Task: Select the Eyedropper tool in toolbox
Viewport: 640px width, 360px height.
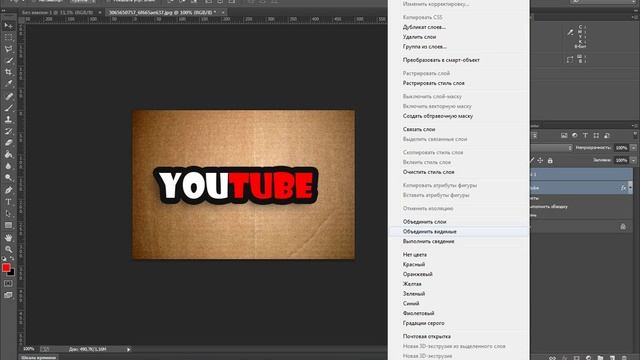Action: point(8,84)
